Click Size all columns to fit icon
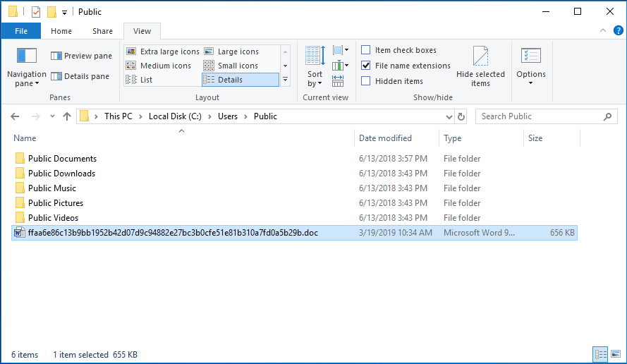 (x=338, y=81)
